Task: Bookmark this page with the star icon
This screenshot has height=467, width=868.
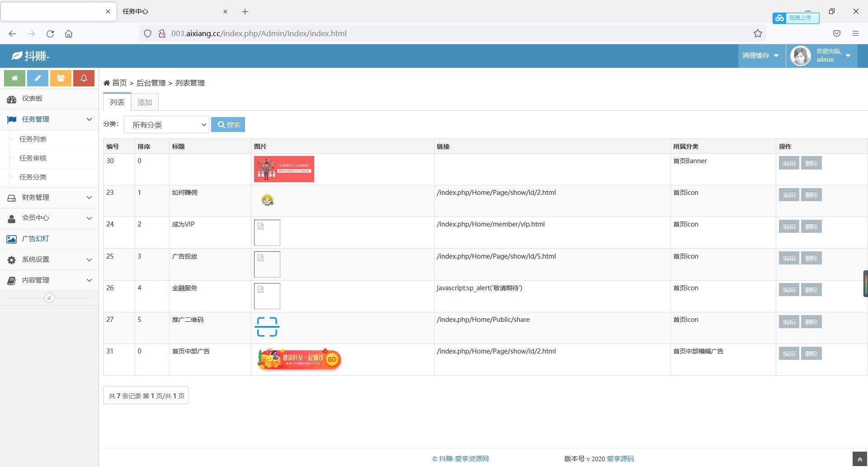Action: [x=758, y=33]
